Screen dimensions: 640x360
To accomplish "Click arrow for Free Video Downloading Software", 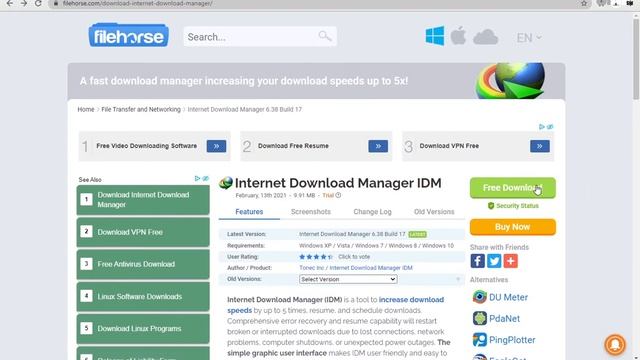I will [216, 146].
